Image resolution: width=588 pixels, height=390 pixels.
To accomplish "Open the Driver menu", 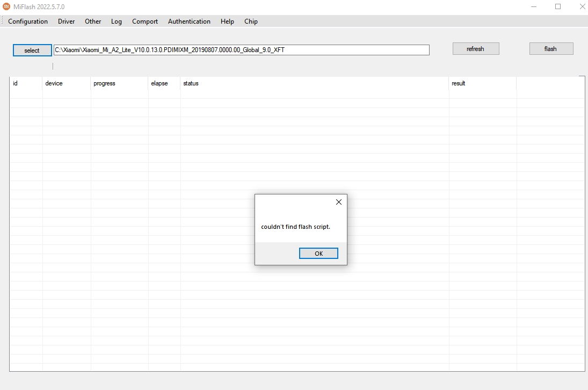I will pos(66,21).
